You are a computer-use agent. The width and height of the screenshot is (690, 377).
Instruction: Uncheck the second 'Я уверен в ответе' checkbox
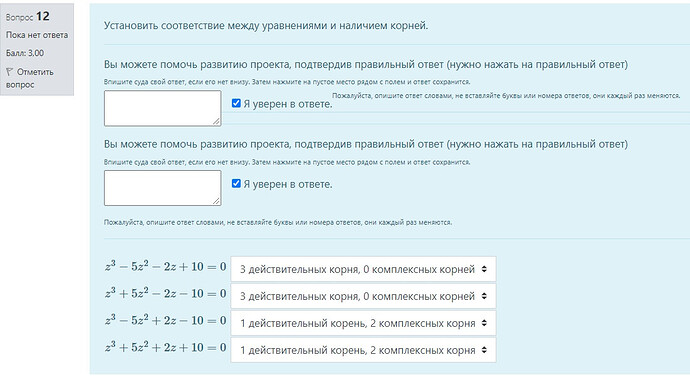point(236,183)
